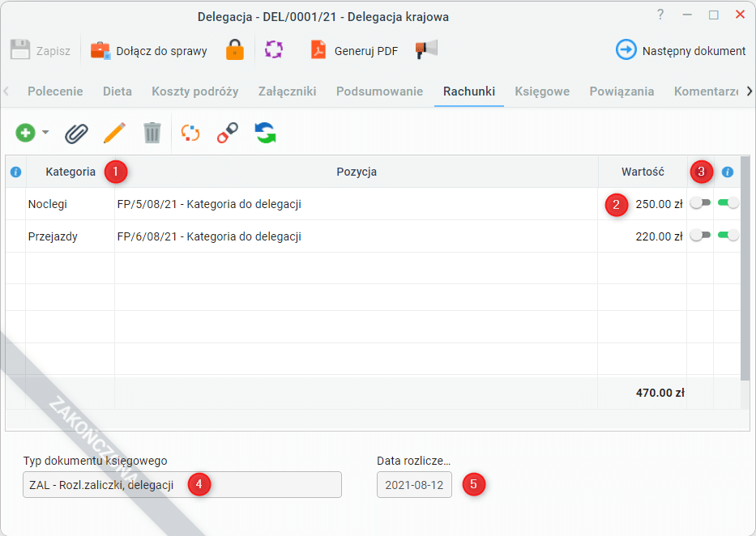Click FP/6/08/21 - Kategoria do delegacji cell
Image resolution: width=756 pixels, height=536 pixels.
[357, 236]
